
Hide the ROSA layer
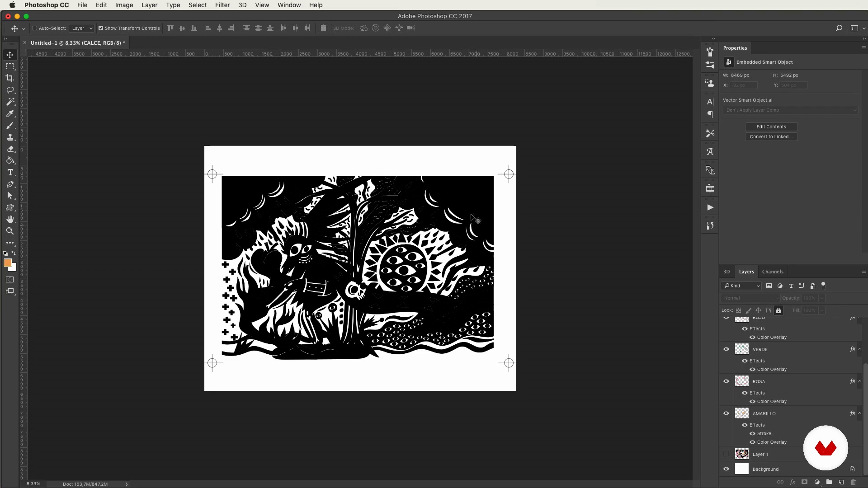tap(726, 381)
